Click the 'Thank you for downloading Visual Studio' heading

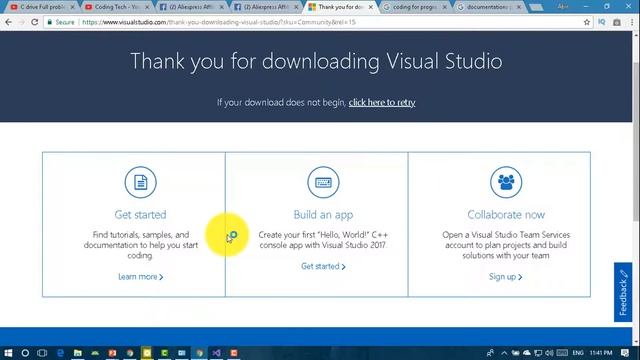point(316,61)
